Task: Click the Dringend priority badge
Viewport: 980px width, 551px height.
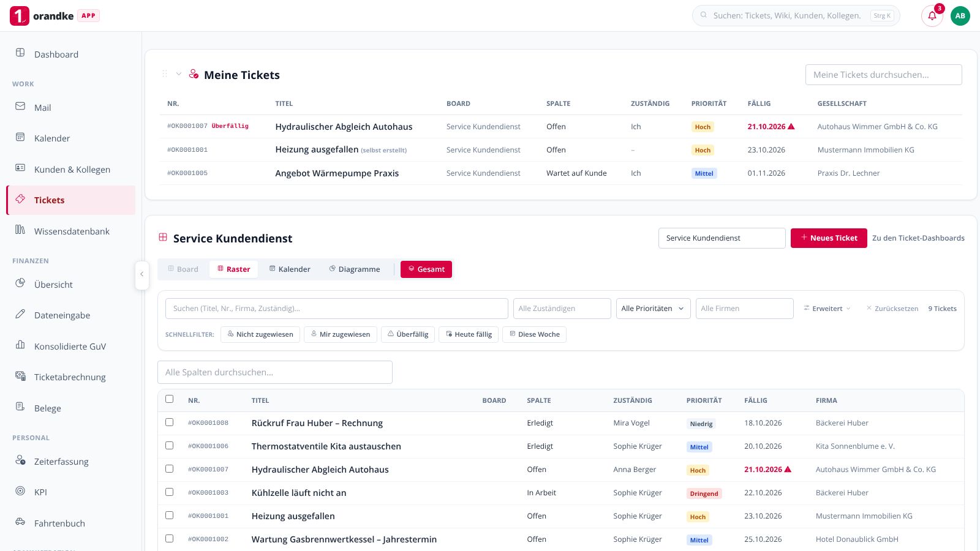Action: click(704, 493)
